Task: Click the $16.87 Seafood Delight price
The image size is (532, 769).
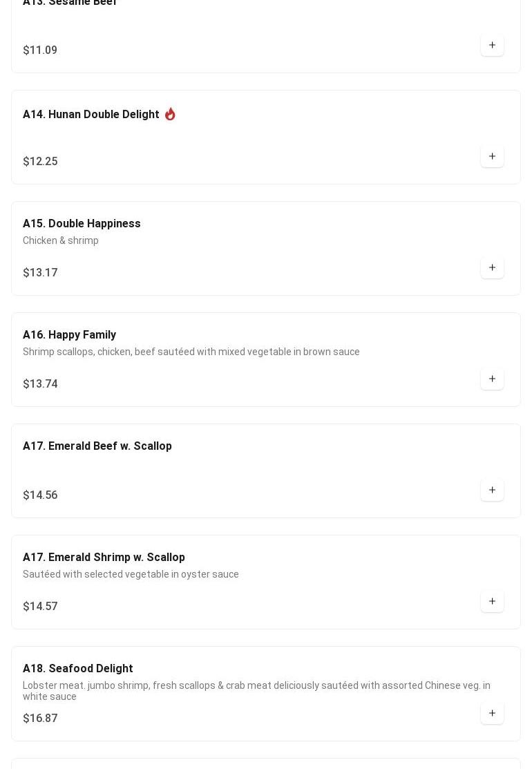Action: (x=40, y=719)
